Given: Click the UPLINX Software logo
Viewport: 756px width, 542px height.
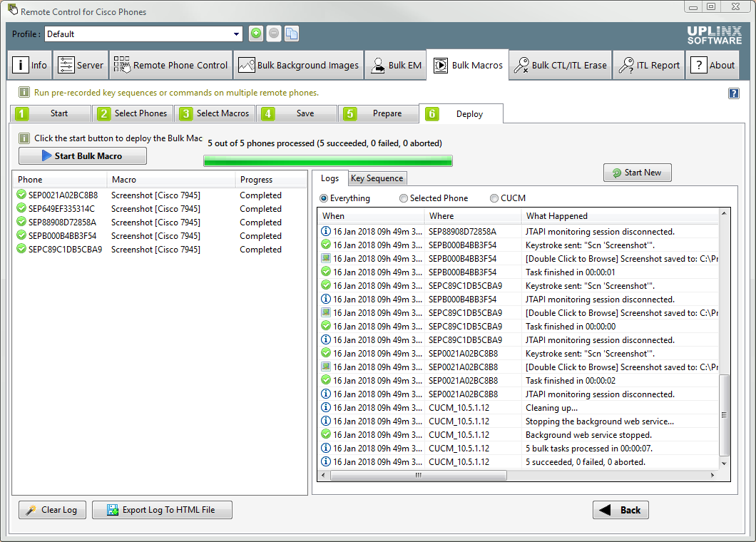Looking at the screenshot, I should pyautogui.click(x=714, y=35).
